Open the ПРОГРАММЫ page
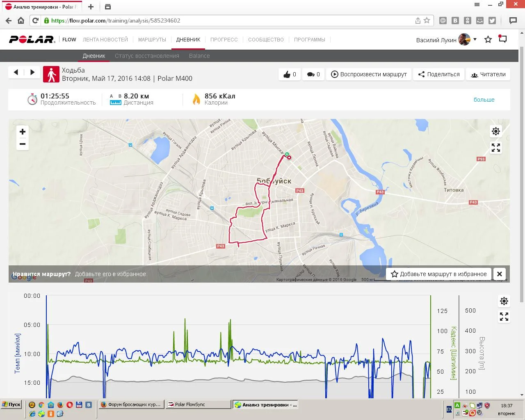 point(310,40)
